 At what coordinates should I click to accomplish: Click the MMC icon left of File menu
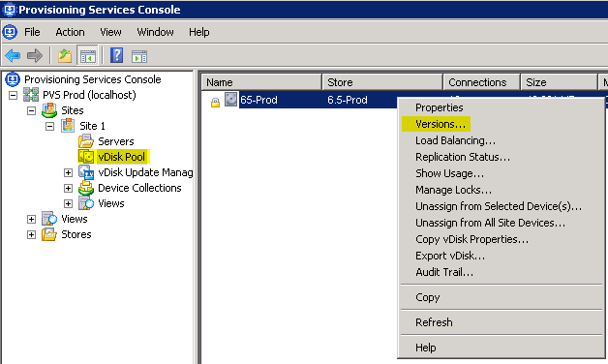coord(10,32)
